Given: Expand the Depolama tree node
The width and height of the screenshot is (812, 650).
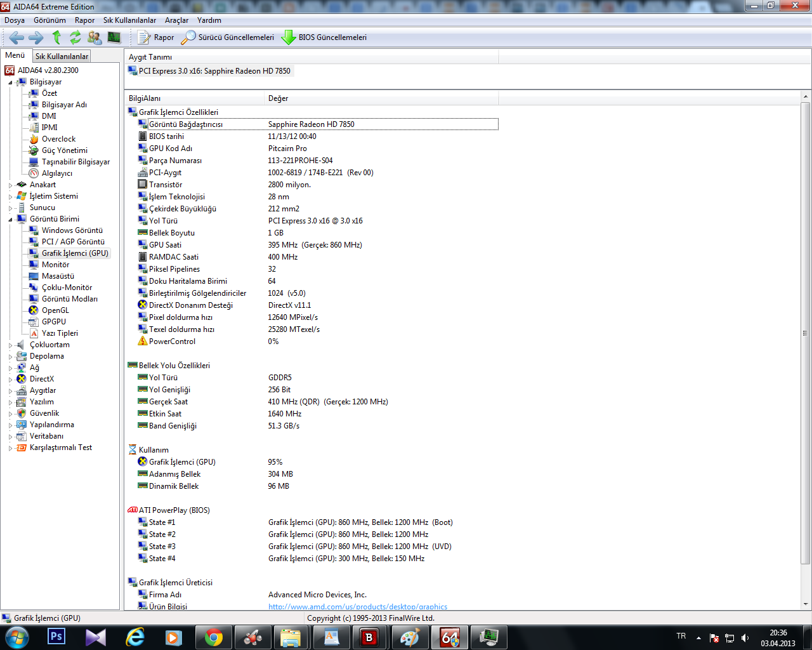Looking at the screenshot, I should pyautogui.click(x=10, y=357).
